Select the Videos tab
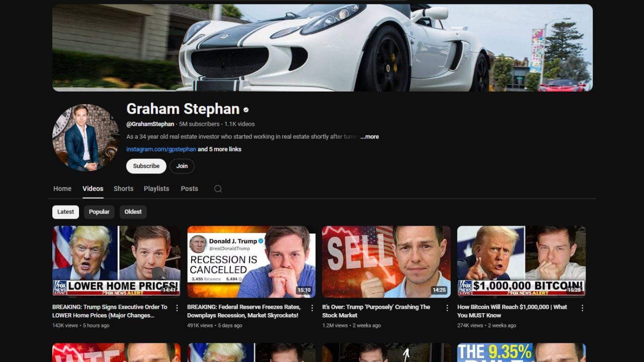 93,189
